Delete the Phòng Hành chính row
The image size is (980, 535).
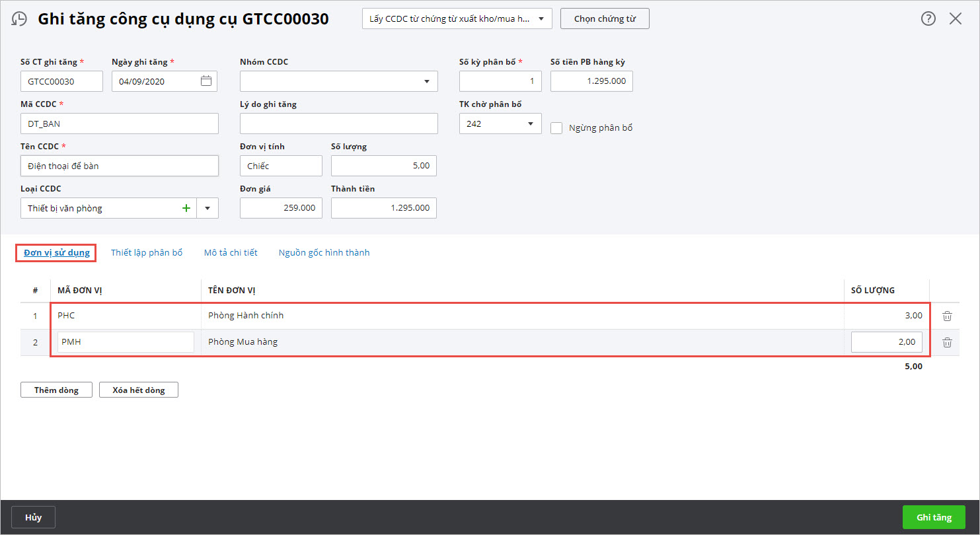click(947, 316)
